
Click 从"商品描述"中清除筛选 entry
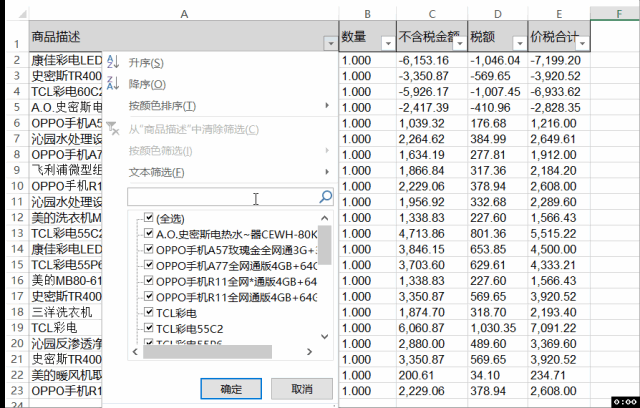click(x=194, y=129)
